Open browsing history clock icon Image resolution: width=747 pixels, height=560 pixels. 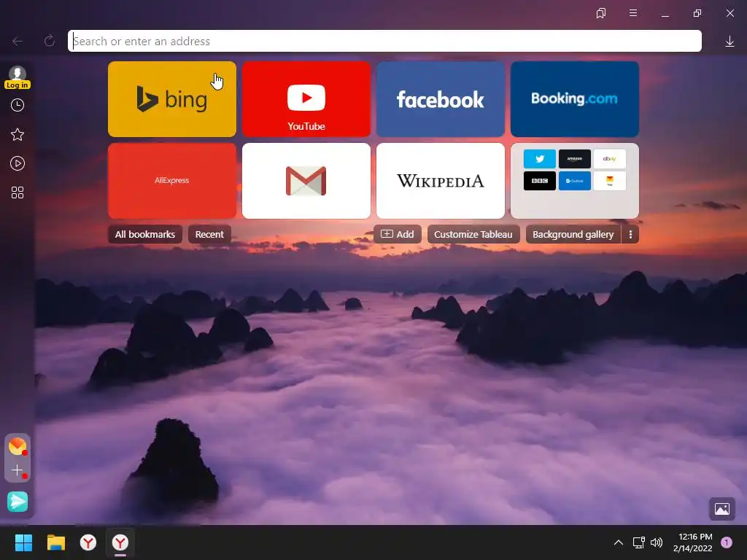tap(18, 105)
